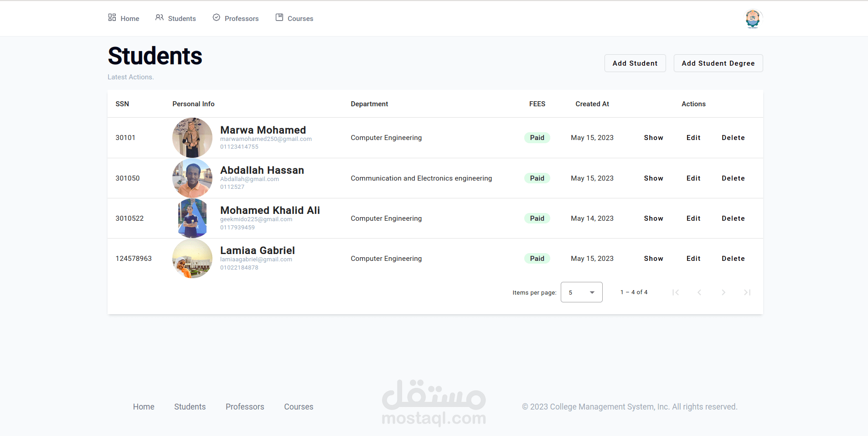Jump to the last page of the table
The width and height of the screenshot is (868, 436).
click(747, 292)
